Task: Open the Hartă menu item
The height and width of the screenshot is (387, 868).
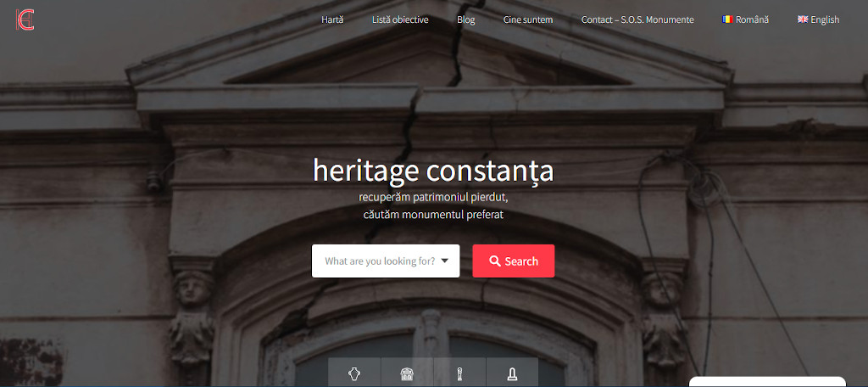Action: (x=332, y=20)
